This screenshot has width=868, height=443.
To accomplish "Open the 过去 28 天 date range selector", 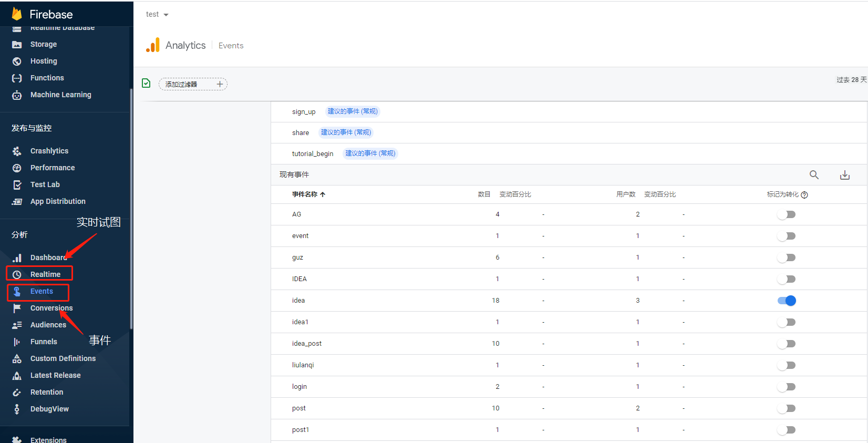I will [x=852, y=80].
